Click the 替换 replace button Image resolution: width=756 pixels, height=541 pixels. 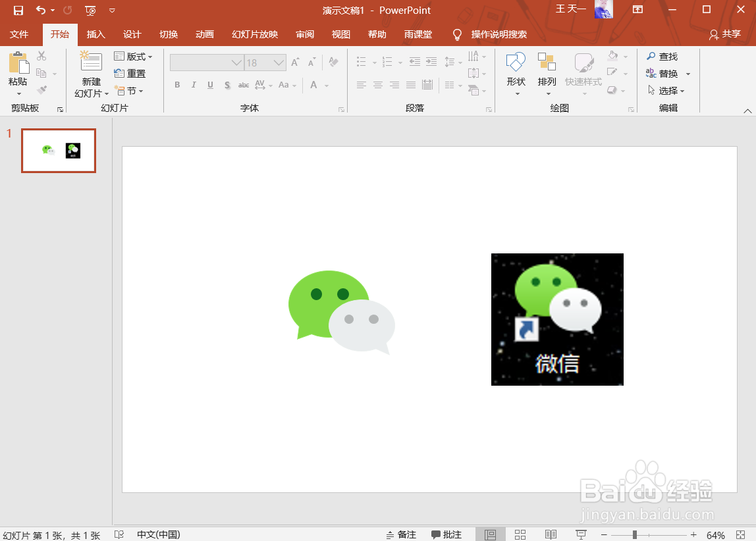point(662,74)
